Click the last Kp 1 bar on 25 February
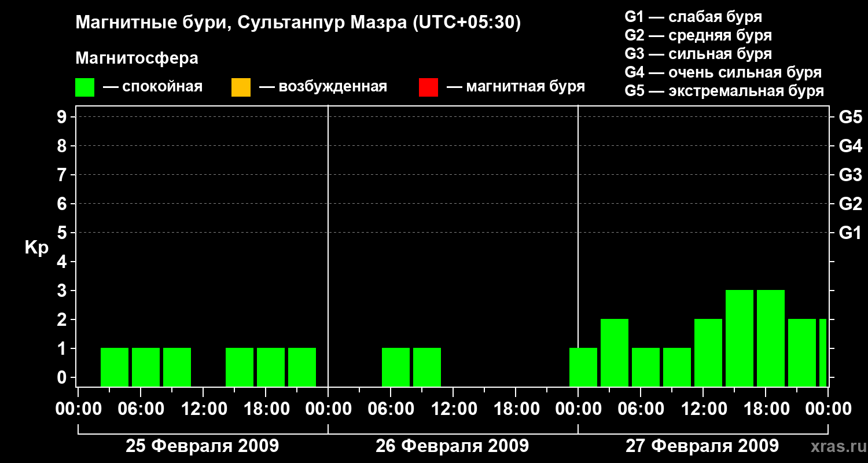 302,368
